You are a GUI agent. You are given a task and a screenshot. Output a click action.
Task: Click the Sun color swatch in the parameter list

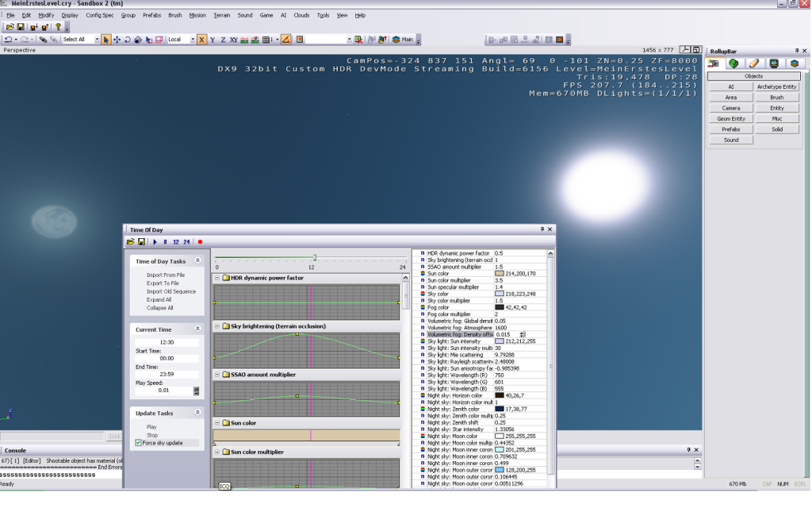click(x=500, y=274)
